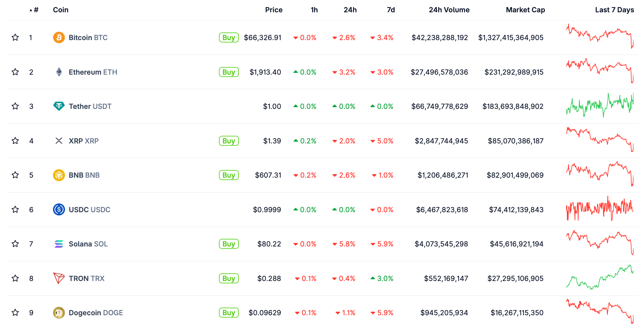Click the BNB coin logo icon
The width and height of the screenshot is (644, 329).
[x=59, y=175]
